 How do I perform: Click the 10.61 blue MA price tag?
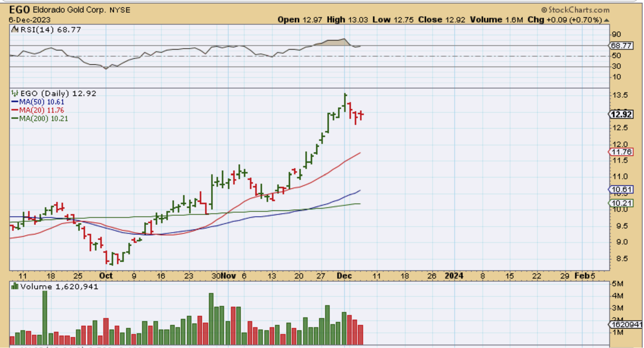[x=621, y=190]
